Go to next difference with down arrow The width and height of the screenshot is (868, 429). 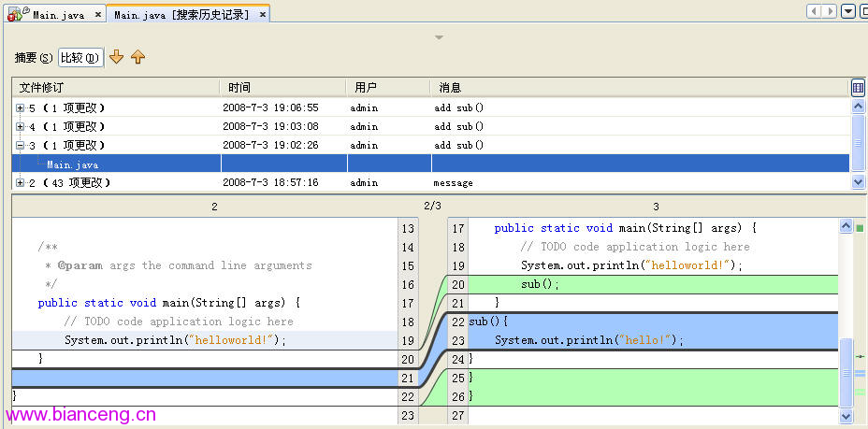click(116, 56)
